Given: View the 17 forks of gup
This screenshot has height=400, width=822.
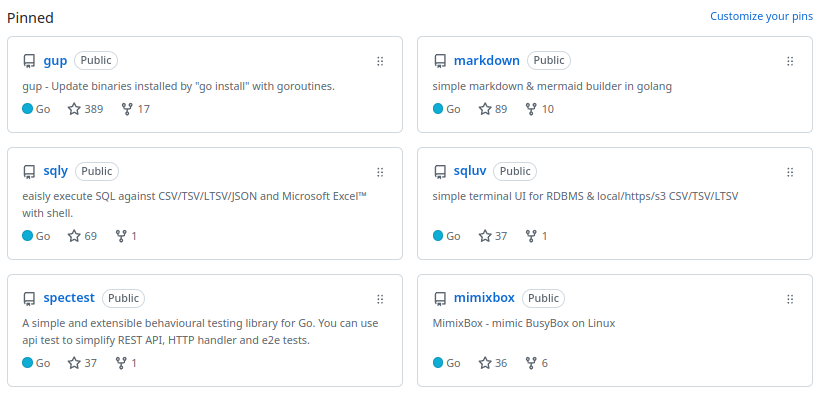Looking at the screenshot, I should [x=135, y=109].
